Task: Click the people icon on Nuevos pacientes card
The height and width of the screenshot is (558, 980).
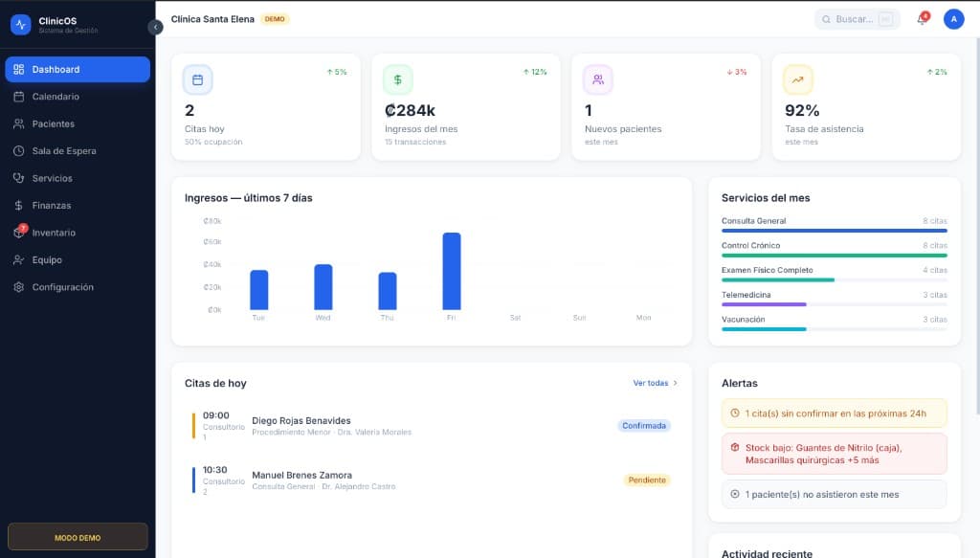Action: pyautogui.click(x=598, y=80)
